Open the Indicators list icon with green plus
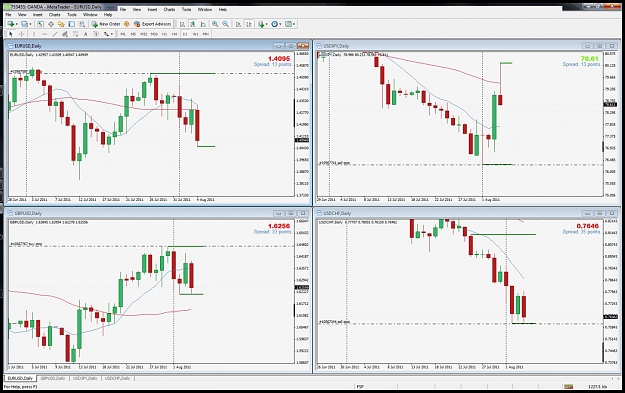This screenshot has width=625, height=393. (x=261, y=24)
